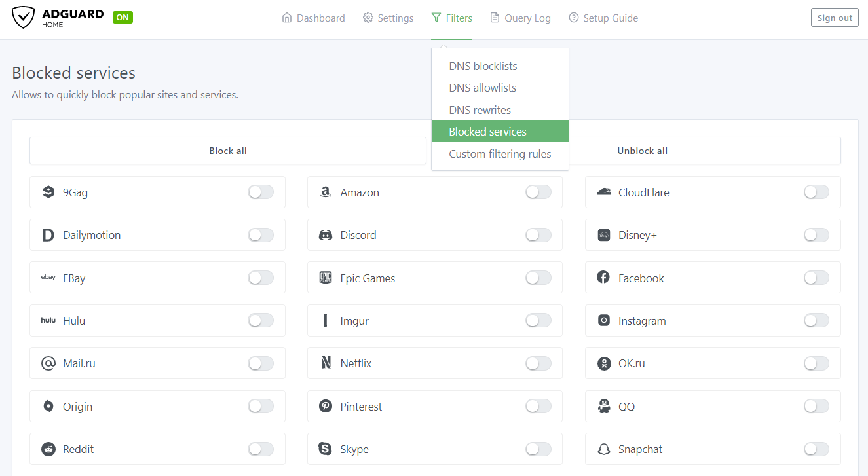Image resolution: width=868 pixels, height=476 pixels.
Task: Click the Amazon service icon
Action: click(x=326, y=192)
